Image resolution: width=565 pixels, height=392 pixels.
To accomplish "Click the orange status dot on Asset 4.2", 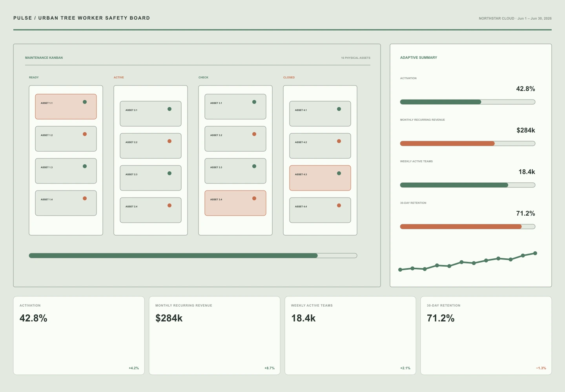I will tap(339, 141).
